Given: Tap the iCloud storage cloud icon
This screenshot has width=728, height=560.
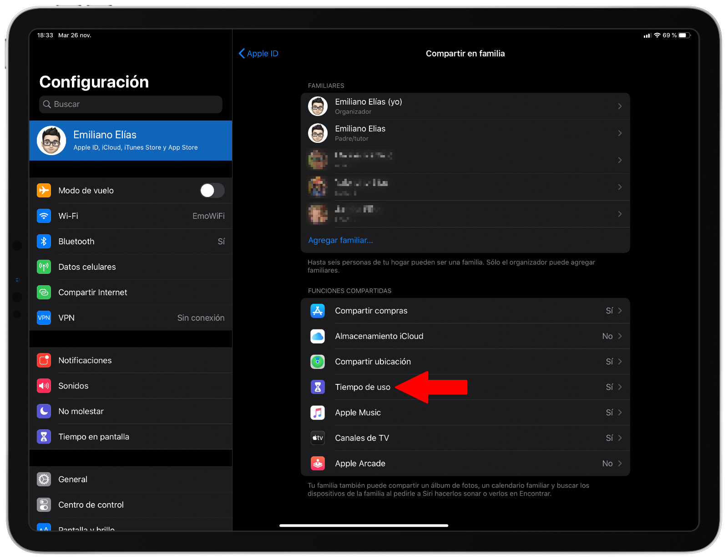Looking at the screenshot, I should point(318,336).
